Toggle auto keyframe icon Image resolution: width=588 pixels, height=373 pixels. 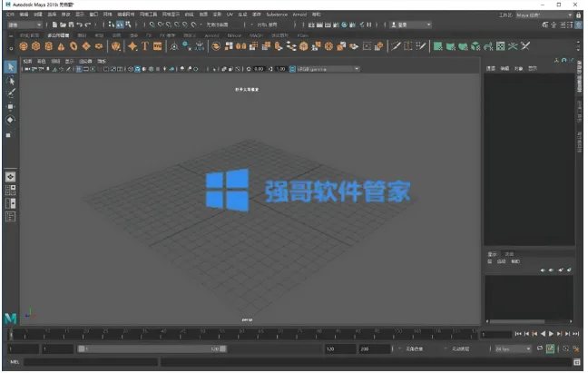pyautogui.click(x=550, y=348)
